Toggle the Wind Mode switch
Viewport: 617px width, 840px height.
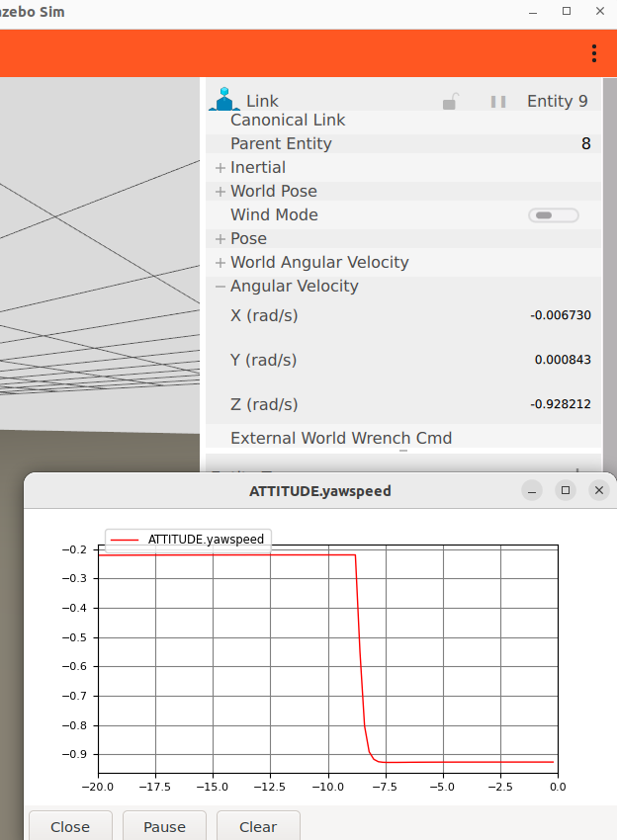click(553, 215)
